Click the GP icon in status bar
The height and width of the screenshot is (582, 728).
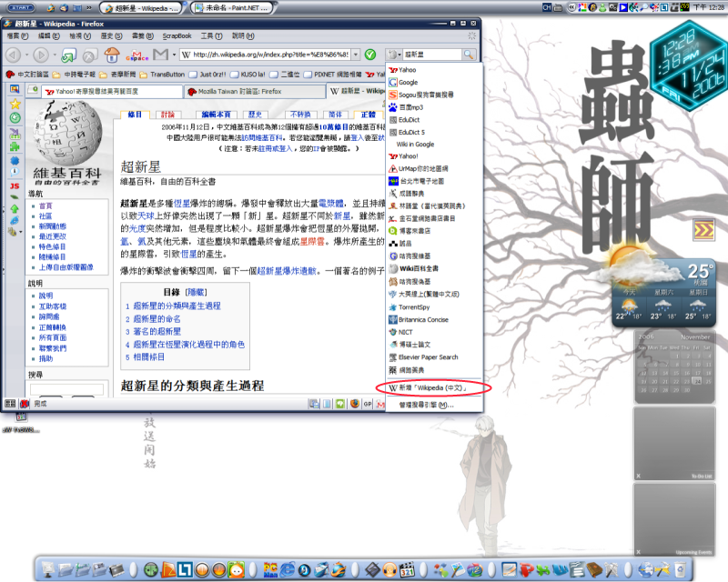pos(368,404)
